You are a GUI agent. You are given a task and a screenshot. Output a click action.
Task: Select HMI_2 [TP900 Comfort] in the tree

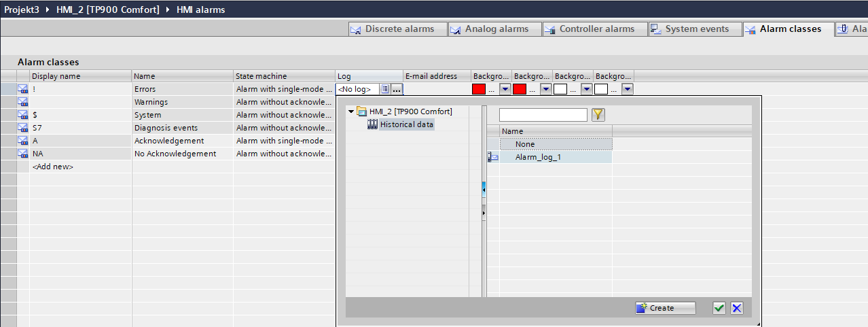pyautogui.click(x=410, y=111)
